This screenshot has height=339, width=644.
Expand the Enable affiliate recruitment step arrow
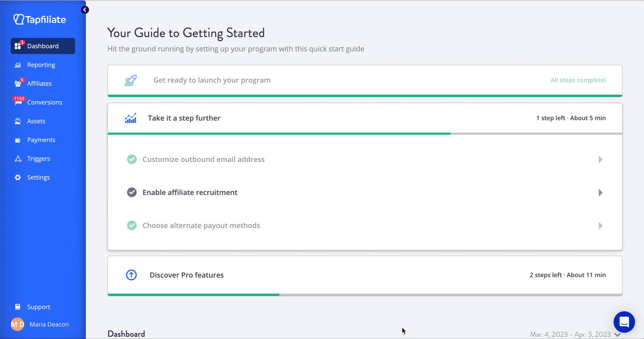click(600, 193)
